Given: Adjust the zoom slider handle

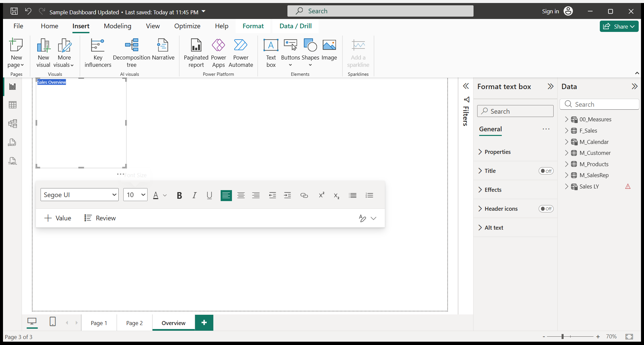Looking at the screenshot, I should coord(563,337).
